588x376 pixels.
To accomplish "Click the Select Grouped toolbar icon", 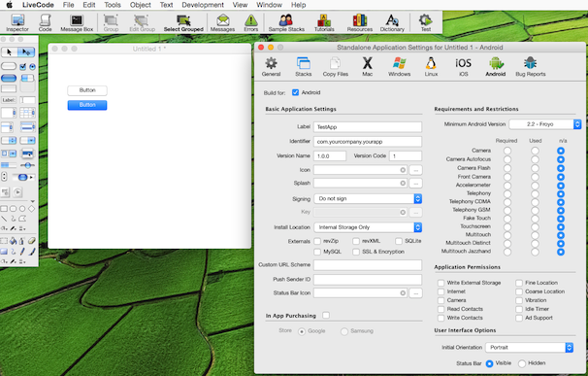I will (183, 22).
